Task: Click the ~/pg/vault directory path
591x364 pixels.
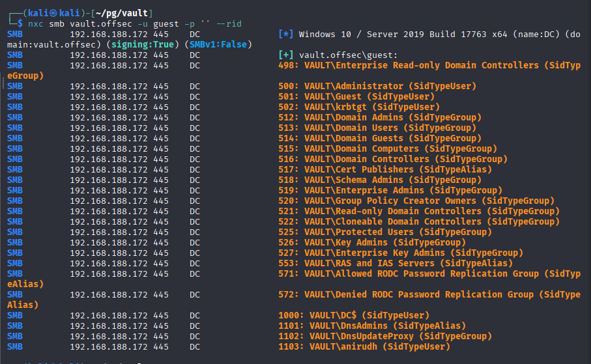Action: (x=122, y=13)
